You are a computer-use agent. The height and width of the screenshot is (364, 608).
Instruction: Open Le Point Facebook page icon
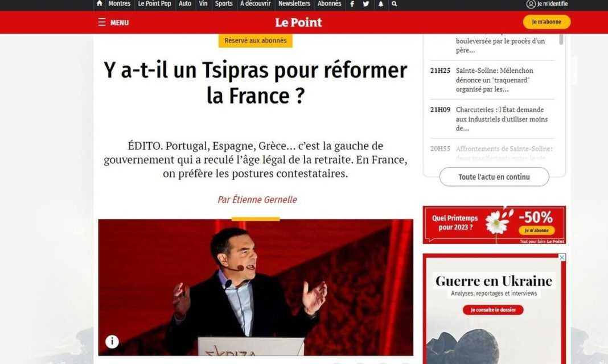coord(352,4)
